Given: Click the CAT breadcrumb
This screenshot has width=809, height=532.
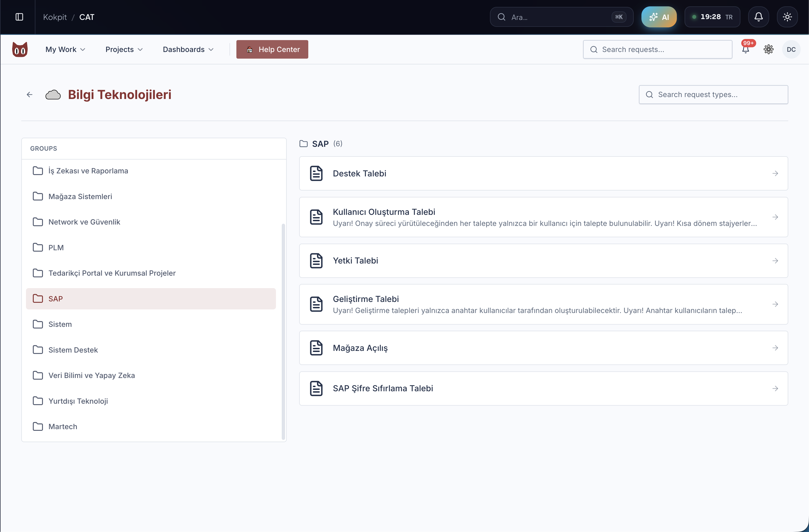Looking at the screenshot, I should [x=87, y=17].
